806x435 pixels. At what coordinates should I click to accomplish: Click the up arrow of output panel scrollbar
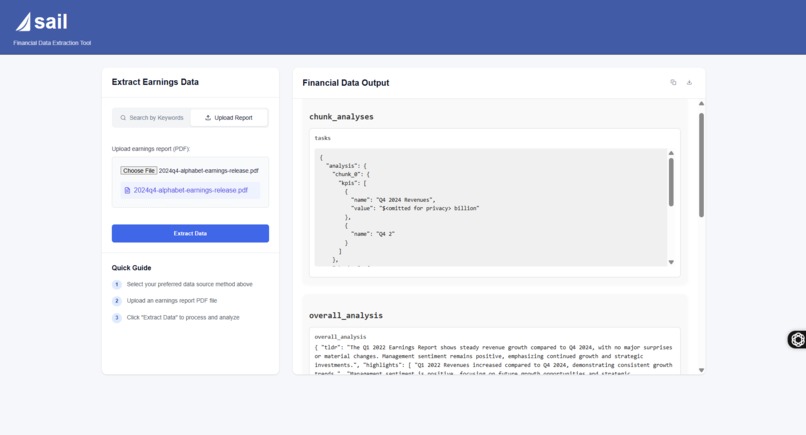701,104
